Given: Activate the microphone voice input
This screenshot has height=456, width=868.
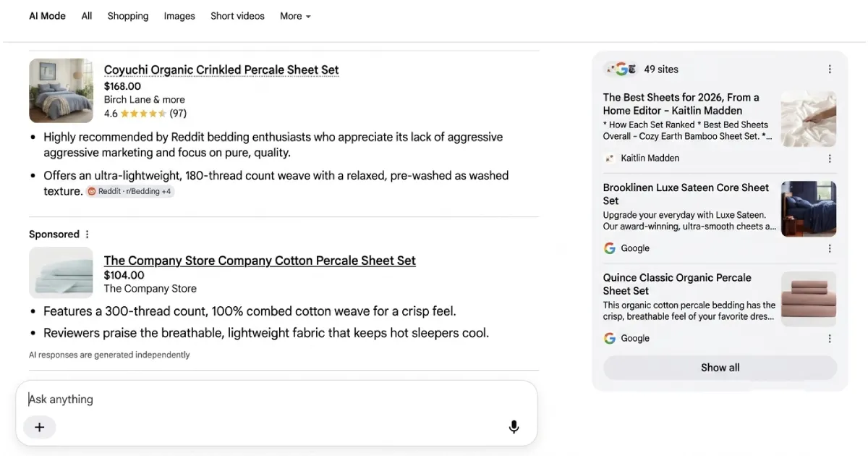Looking at the screenshot, I should coord(514,427).
